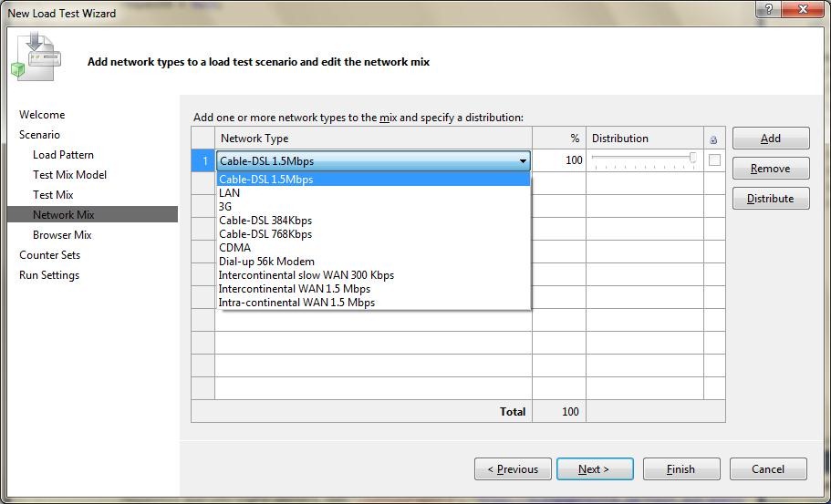
Task: Open the Counter Sets page
Action: pos(50,255)
